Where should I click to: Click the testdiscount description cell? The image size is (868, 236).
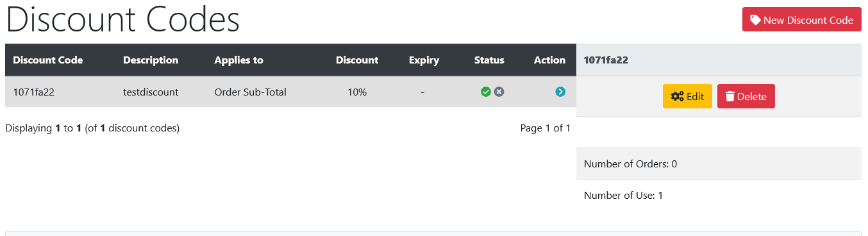[151, 92]
